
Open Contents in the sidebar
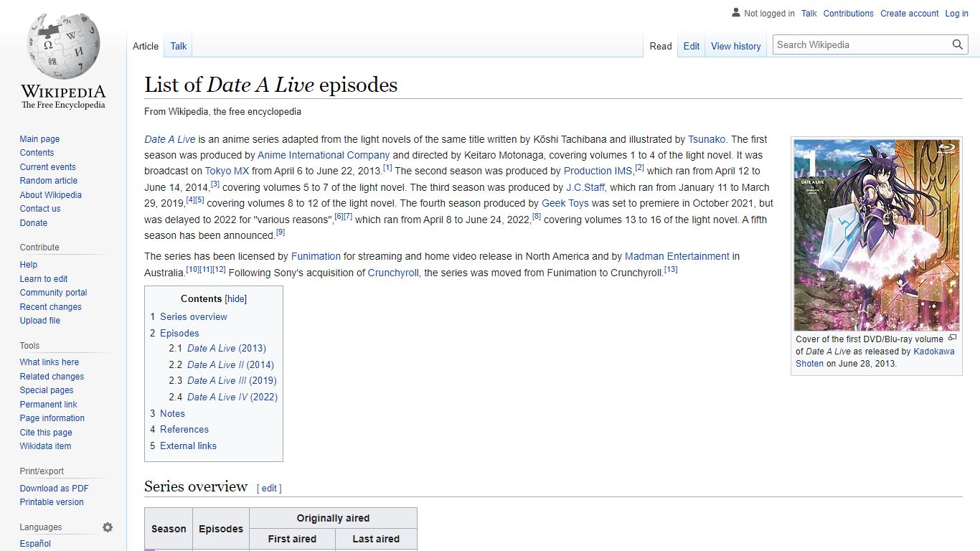(37, 153)
